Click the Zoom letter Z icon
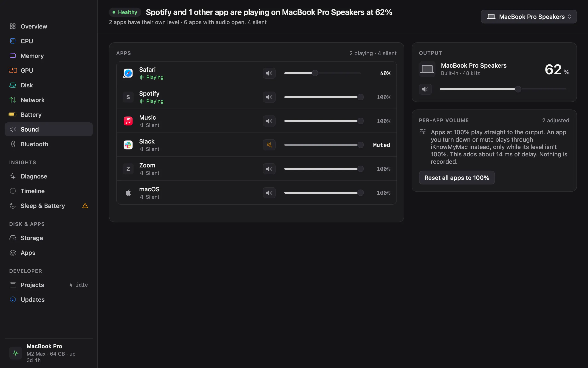Screen dimensions: 588x368 (x=128, y=169)
